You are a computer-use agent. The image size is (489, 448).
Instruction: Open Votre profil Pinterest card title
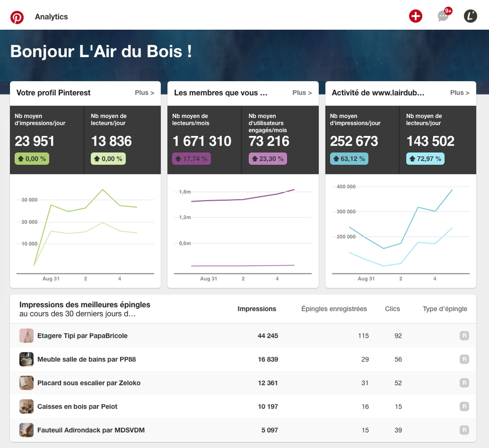[x=53, y=93]
